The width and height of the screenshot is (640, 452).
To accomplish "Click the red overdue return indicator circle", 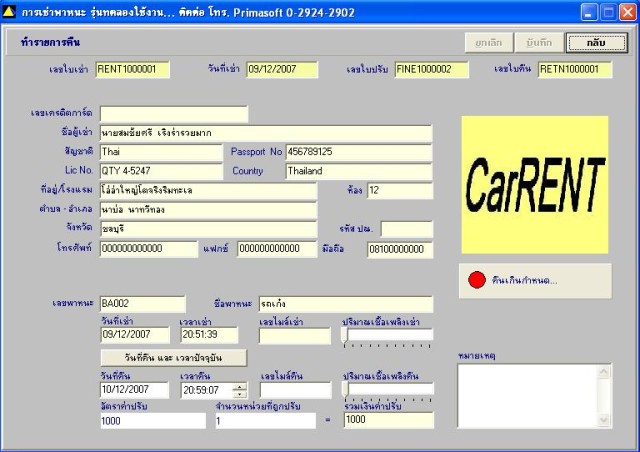I will (x=477, y=280).
